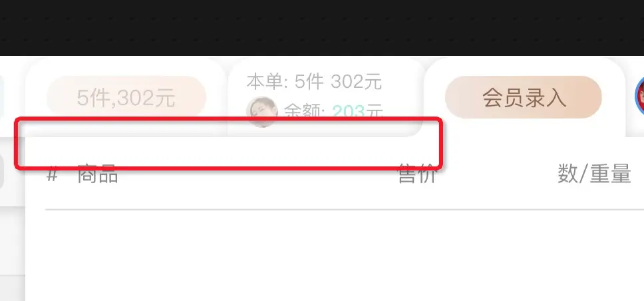
Task: Click the divider line under column headers
Action: [344, 210]
